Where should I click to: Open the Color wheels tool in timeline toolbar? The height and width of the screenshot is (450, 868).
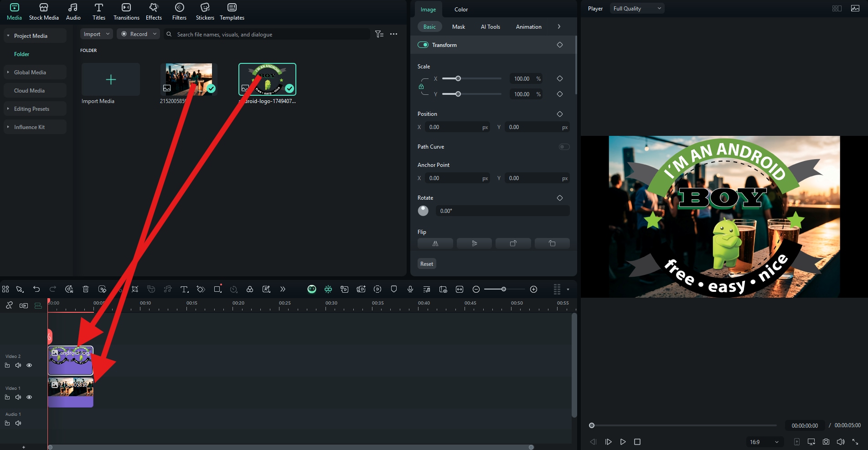pyautogui.click(x=250, y=289)
